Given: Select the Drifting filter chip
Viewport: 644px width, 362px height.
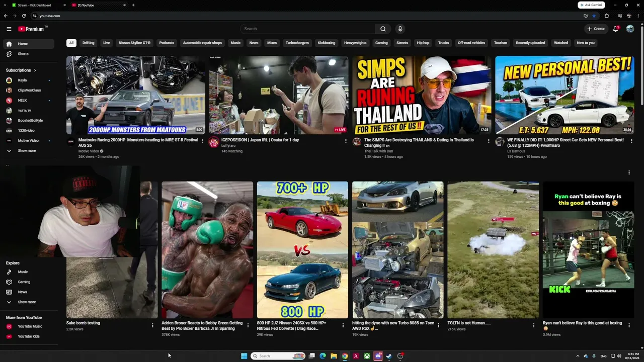Looking at the screenshot, I should 89,43.
